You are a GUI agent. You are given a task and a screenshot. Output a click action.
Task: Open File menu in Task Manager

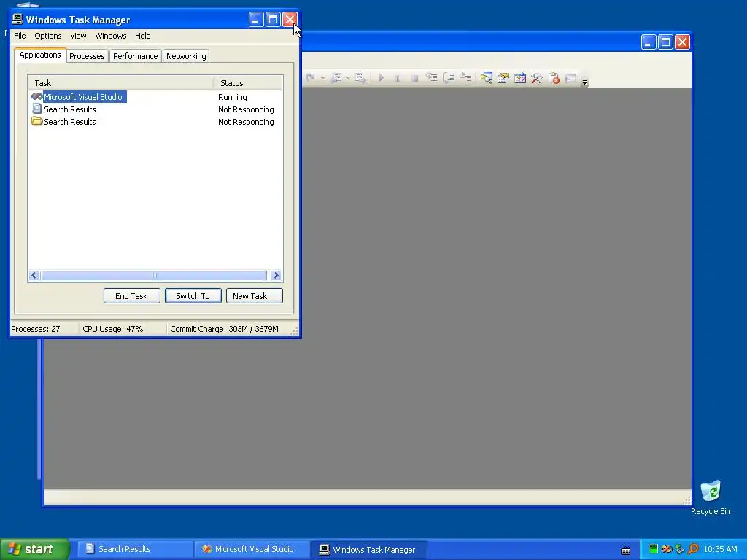tap(20, 36)
